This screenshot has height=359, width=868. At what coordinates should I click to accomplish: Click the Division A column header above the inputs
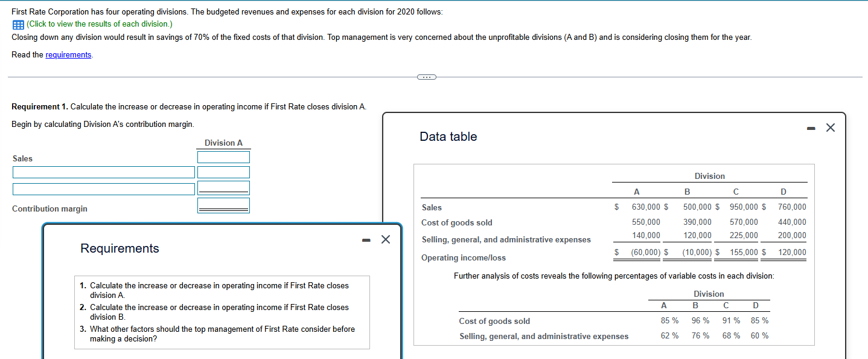tap(223, 143)
